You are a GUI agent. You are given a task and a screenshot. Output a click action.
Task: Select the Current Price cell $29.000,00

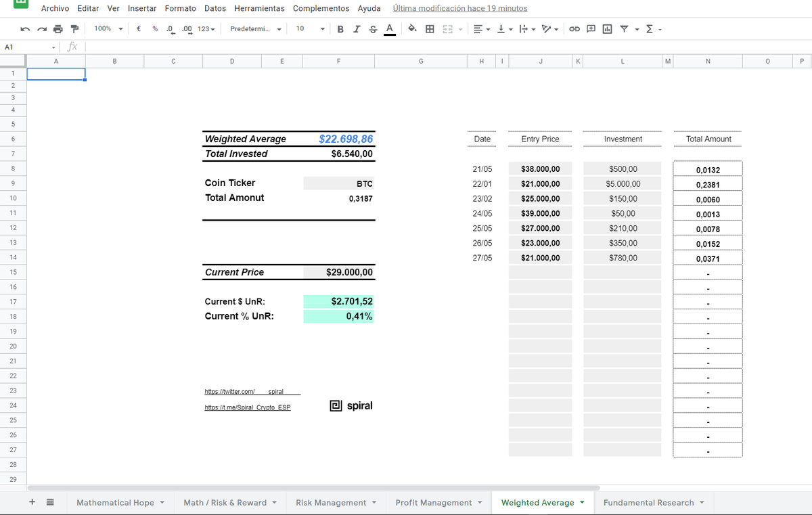coord(338,273)
